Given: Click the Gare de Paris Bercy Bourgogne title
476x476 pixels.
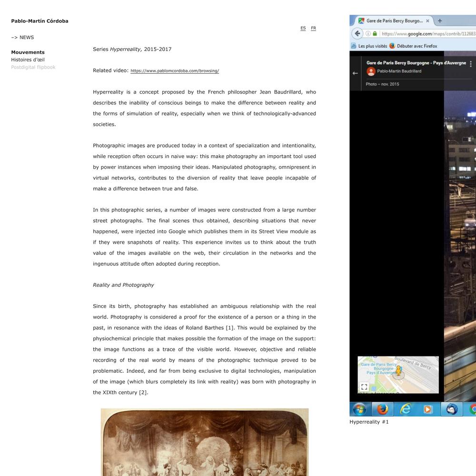Looking at the screenshot, I should point(416,63).
